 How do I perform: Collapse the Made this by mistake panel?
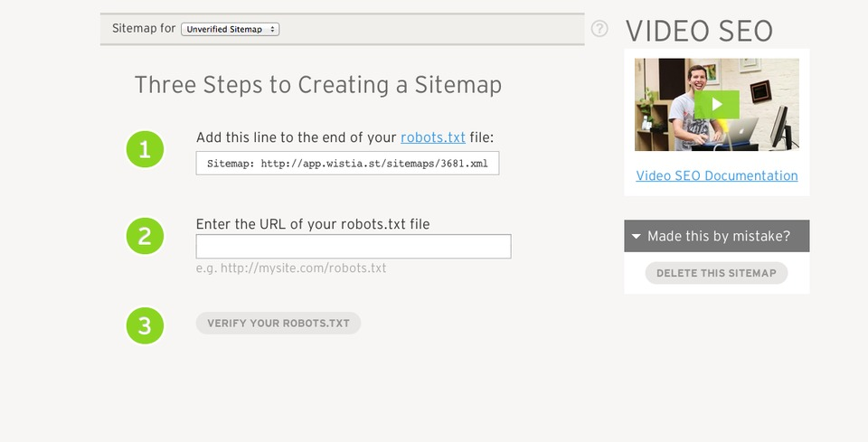(717, 236)
